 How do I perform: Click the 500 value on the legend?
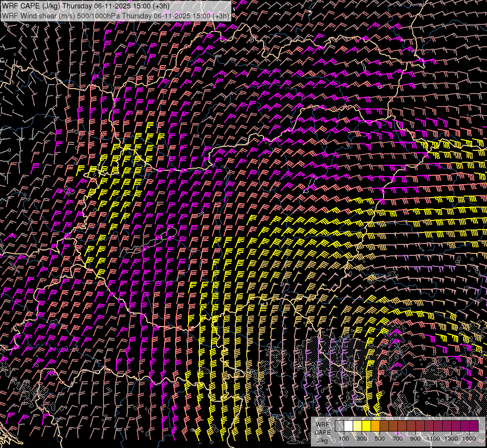380,439
